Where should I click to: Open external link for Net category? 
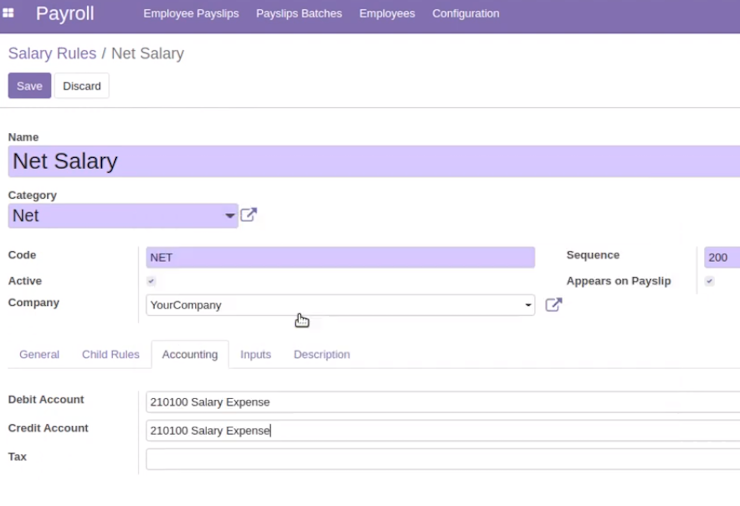coord(249,215)
